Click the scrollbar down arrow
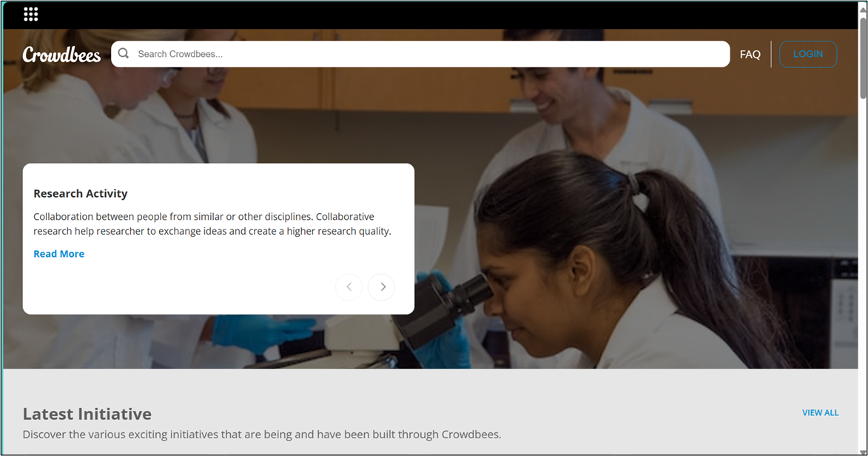 863,451
